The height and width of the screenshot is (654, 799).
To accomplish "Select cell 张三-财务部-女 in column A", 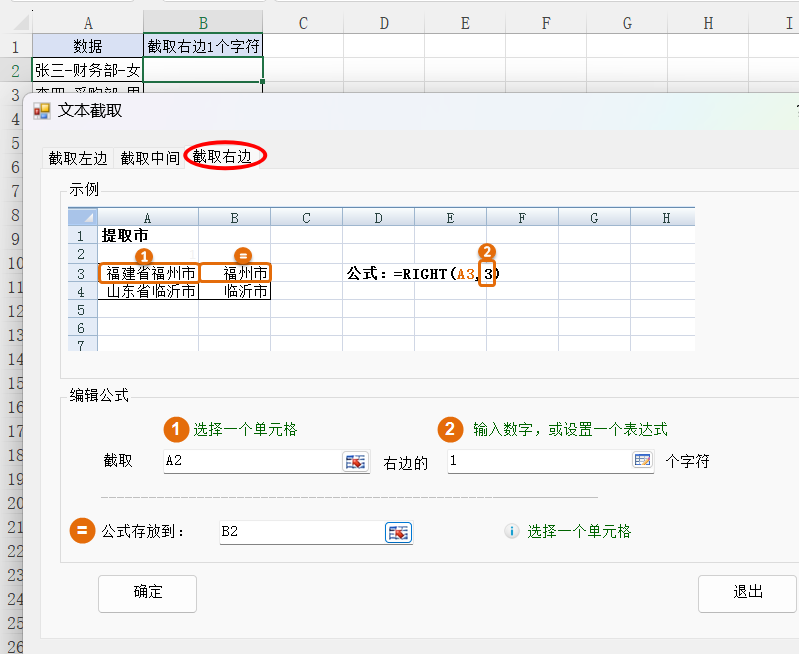I will pos(88,70).
